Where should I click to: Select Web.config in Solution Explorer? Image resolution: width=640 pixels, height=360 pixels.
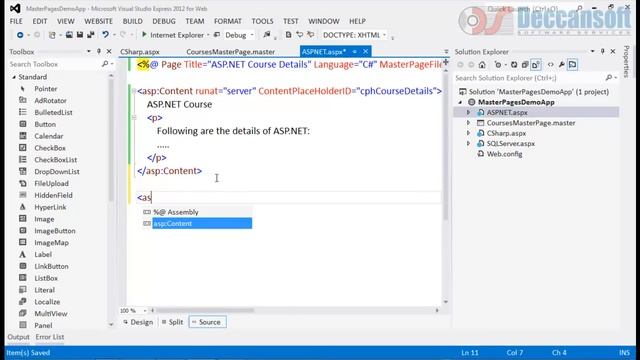pyautogui.click(x=504, y=154)
